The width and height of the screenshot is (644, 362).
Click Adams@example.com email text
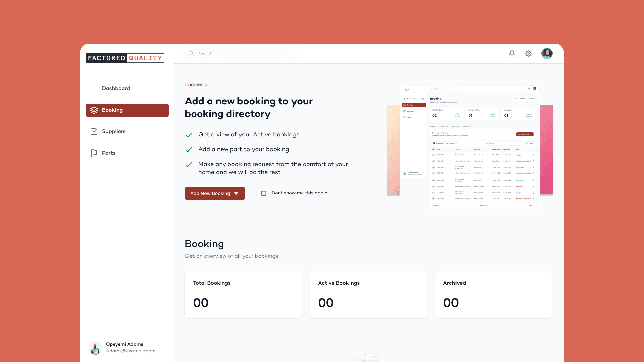(130, 351)
